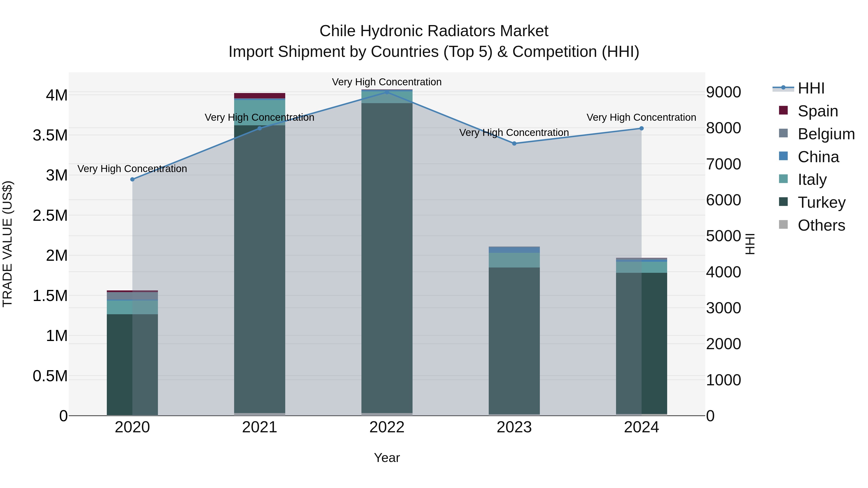Viewport: 868px width, 488px height.
Task: Click the Turkey legend color swatch
Action: (783, 202)
